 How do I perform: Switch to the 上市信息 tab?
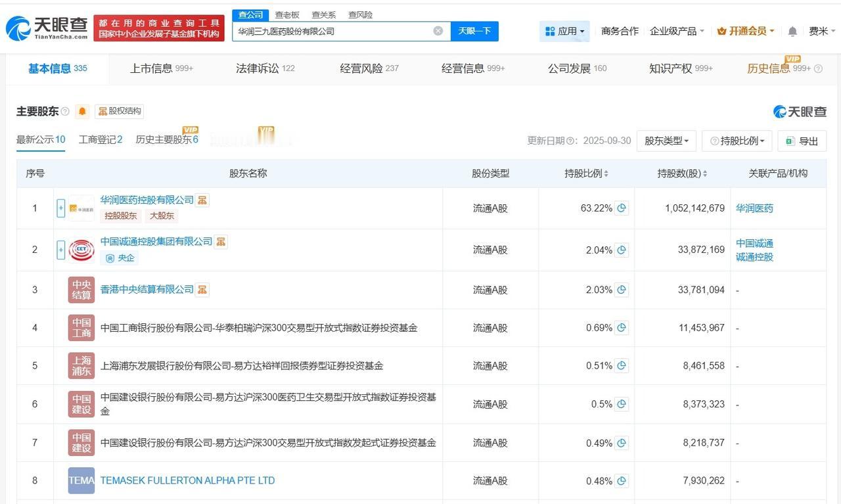162,68
